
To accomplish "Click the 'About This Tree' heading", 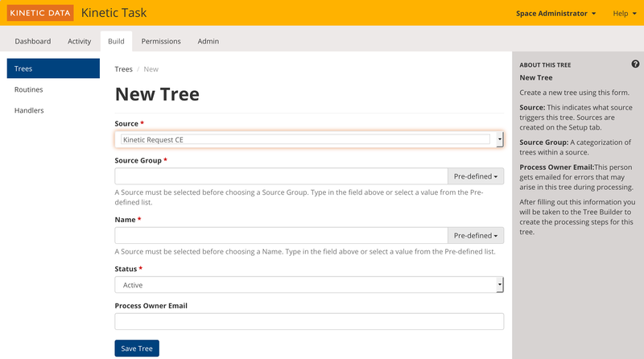I will [x=545, y=65].
